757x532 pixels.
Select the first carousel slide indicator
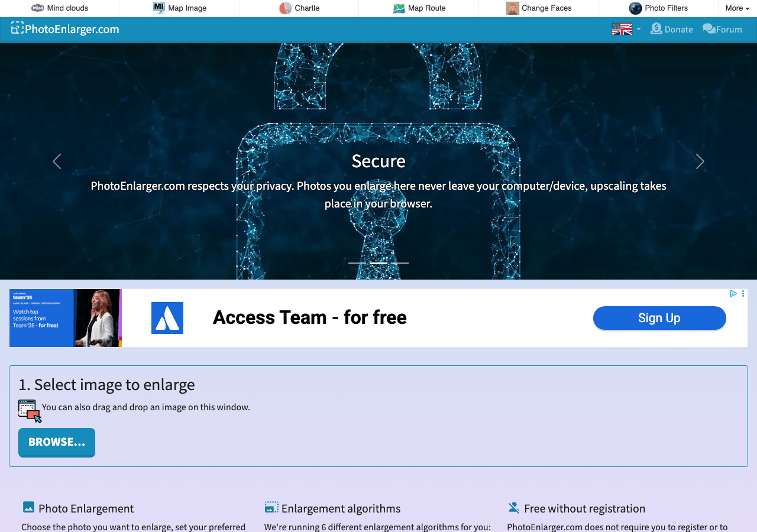(x=357, y=263)
